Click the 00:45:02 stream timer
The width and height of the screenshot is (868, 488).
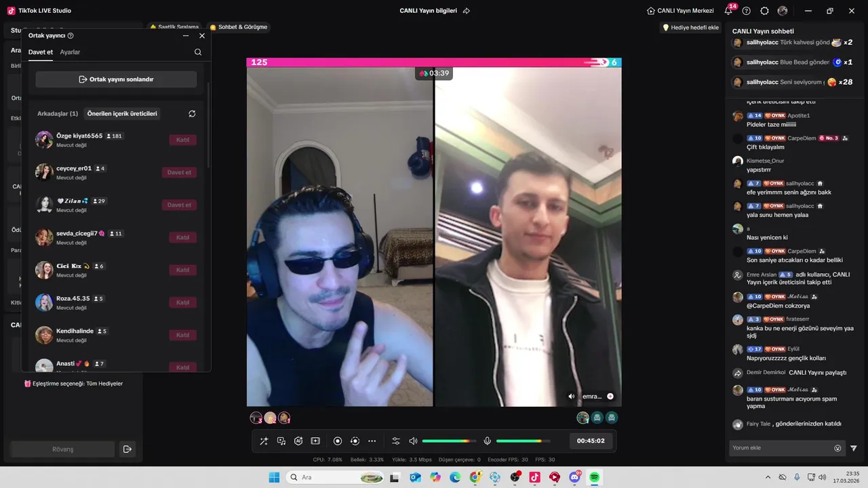tap(591, 441)
